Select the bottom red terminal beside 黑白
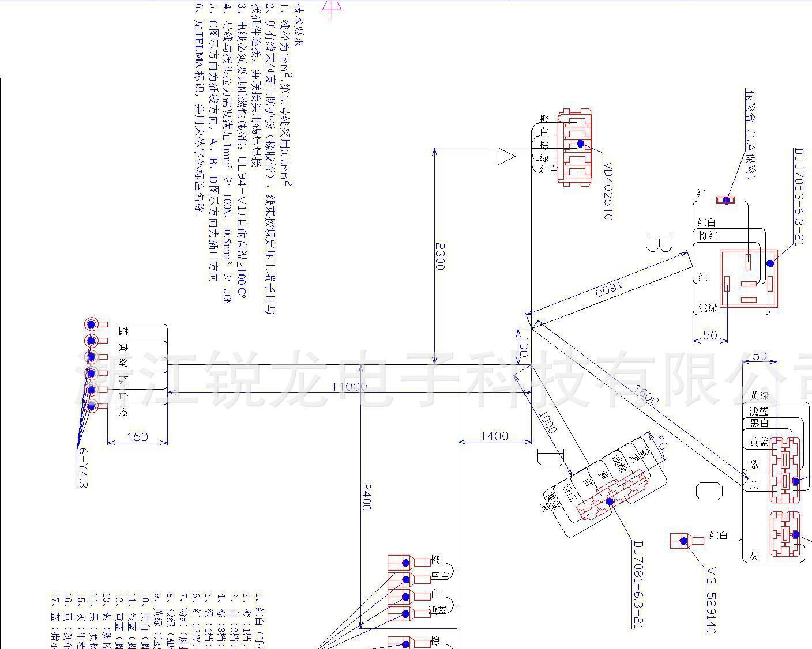 point(409,579)
